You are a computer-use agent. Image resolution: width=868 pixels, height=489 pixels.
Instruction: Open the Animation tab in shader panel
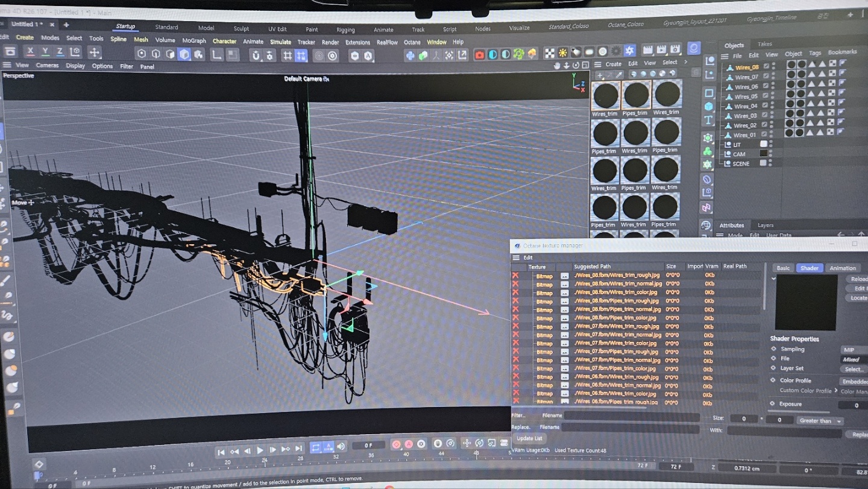[x=842, y=268]
